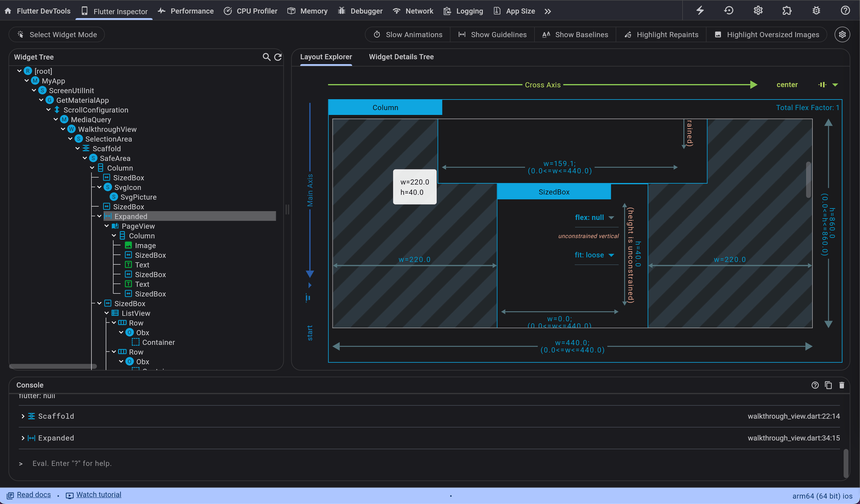Image resolution: width=860 pixels, height=504 pixels.
Task: Open the Inspector settings gear
Action: click(842, 34)
